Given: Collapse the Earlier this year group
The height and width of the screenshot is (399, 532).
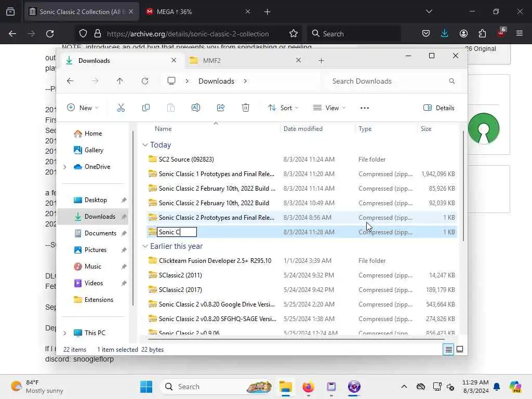Looking at the screenshot, I should [145, 246].
